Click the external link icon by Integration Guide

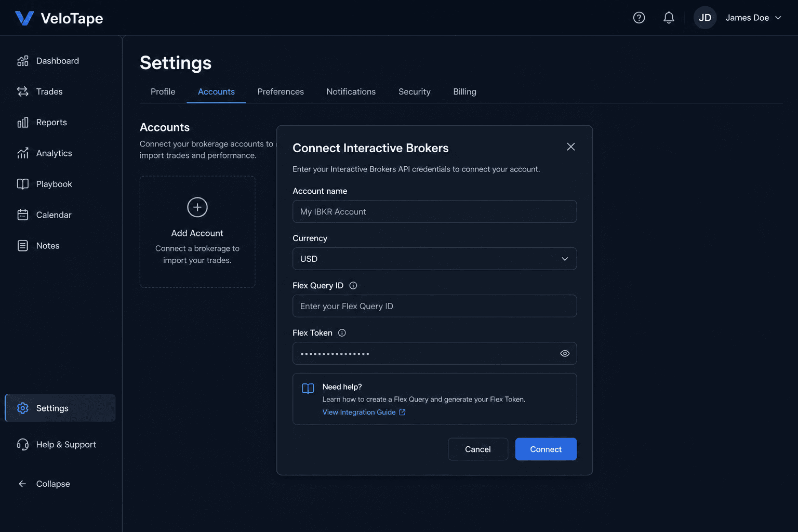[402, 412]
